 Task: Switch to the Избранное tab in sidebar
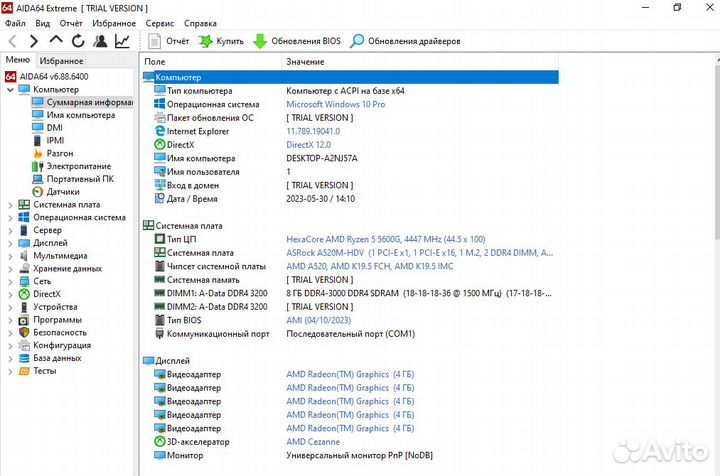coord(61,61)
